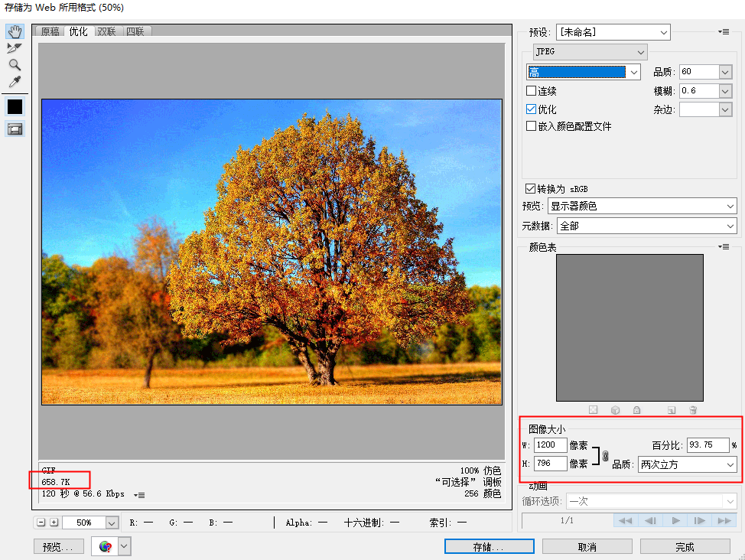Click the preview browser icon
Screen dimensions: 745x560
(x=106, y=546)
